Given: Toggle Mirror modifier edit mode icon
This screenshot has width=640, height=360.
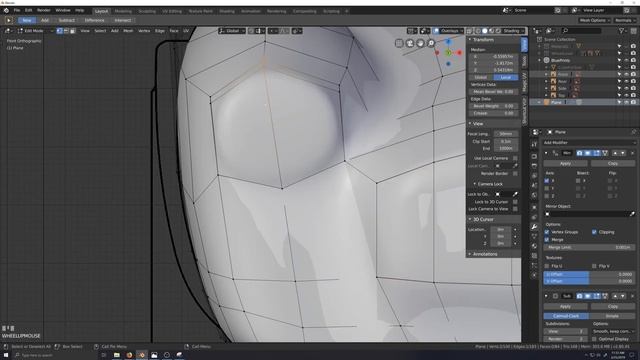Looking at the screenshot, I should tap(596, 153).
